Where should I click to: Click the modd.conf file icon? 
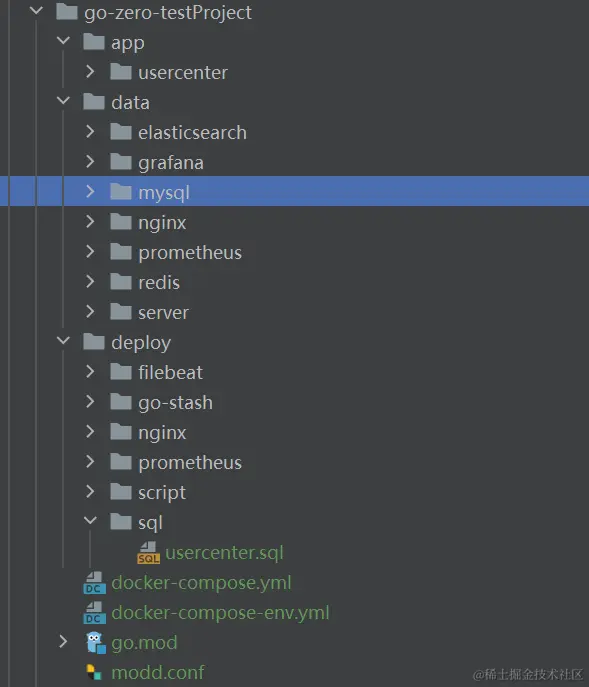tap(94, 672)
